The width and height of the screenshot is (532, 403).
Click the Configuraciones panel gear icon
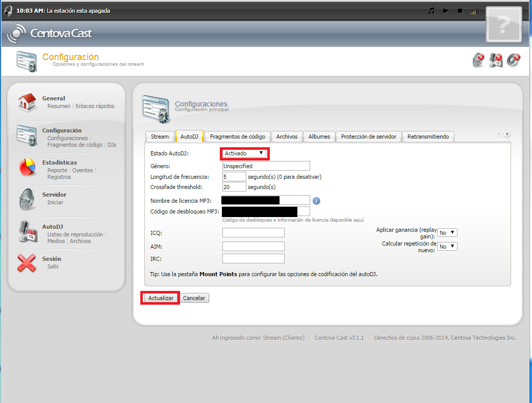pyautogui.click(x=156, y=109)
